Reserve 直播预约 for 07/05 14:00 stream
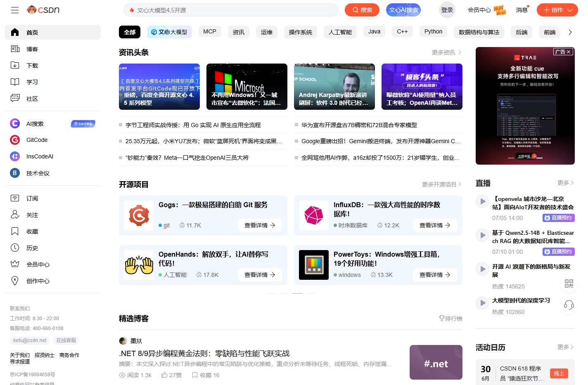This screenshot has height=385, width=588. 559,218
